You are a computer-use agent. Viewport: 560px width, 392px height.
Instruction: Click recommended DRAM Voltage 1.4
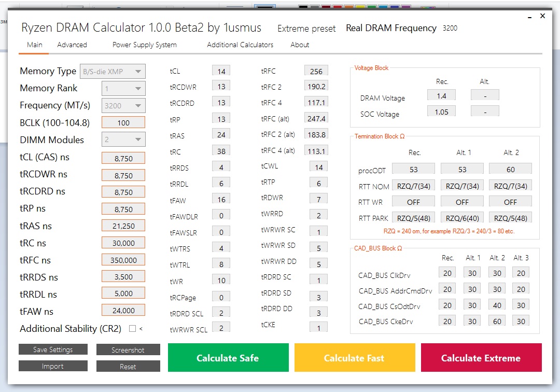[441, 96]
